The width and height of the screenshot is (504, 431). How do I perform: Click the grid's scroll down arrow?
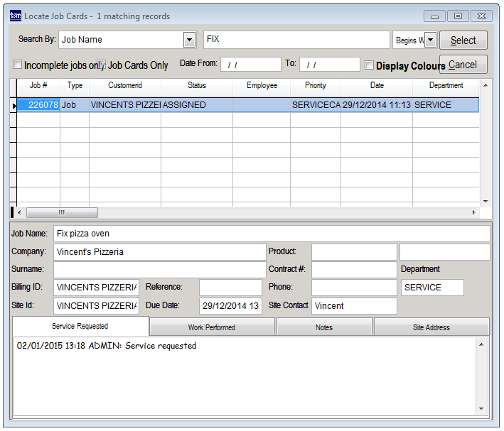pos(486,201)
